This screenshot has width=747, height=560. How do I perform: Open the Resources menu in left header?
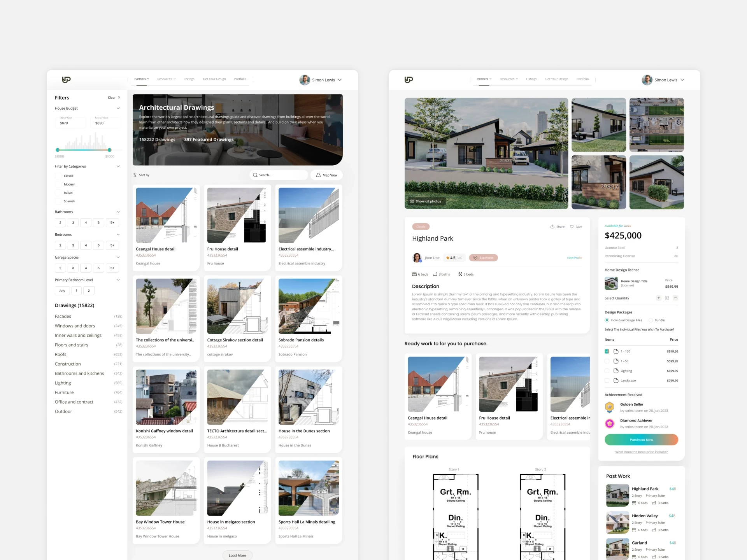point(166,79)
